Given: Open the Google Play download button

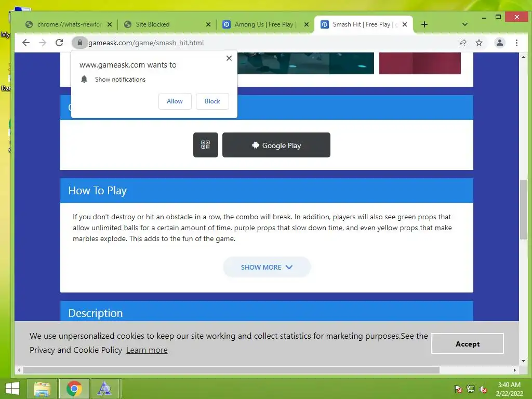Looking at the screenshot, I should [x=276, y=145].
